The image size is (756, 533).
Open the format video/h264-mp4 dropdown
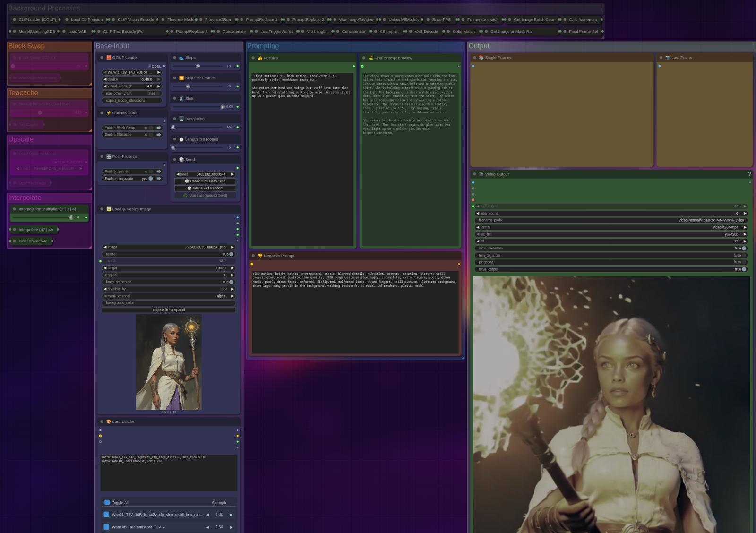(611, 227)
